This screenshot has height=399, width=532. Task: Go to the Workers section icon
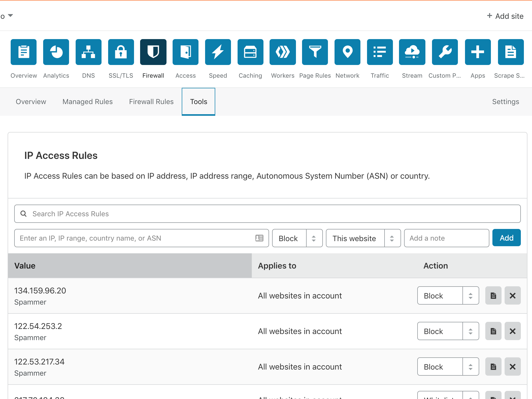click(x=282, y=52)
